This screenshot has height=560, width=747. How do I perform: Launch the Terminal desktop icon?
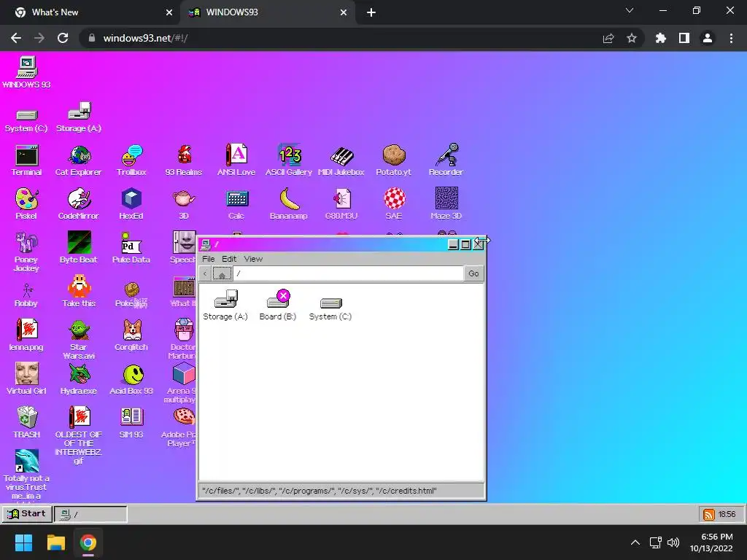point(27,160)
